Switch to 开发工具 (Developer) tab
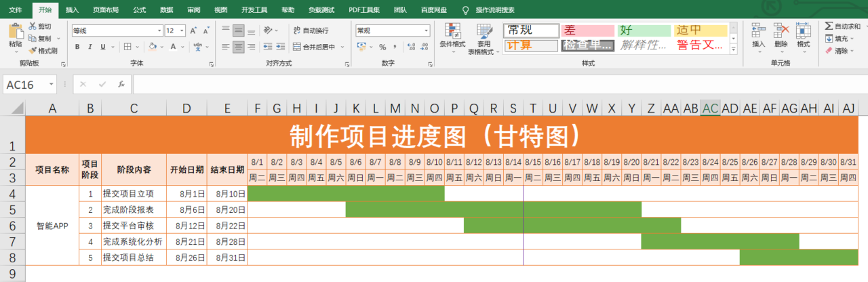The image size is (868, 282). click(254, 10)
